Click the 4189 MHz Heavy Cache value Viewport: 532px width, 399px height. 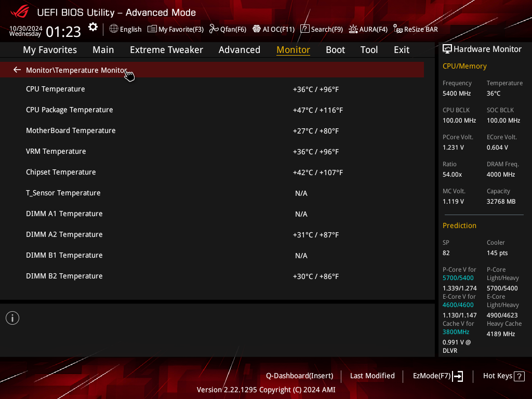501,334
